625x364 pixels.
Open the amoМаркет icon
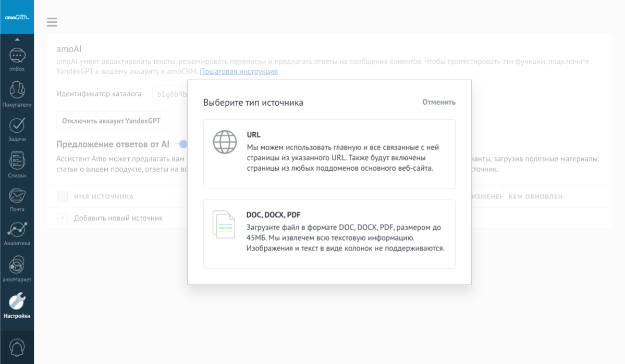pos(17,265)
